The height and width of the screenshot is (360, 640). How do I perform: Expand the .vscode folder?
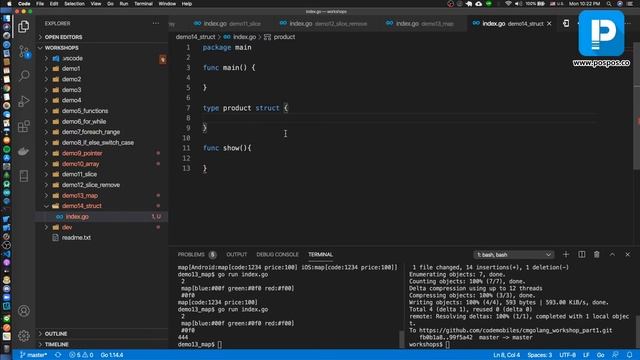point(72,58)
